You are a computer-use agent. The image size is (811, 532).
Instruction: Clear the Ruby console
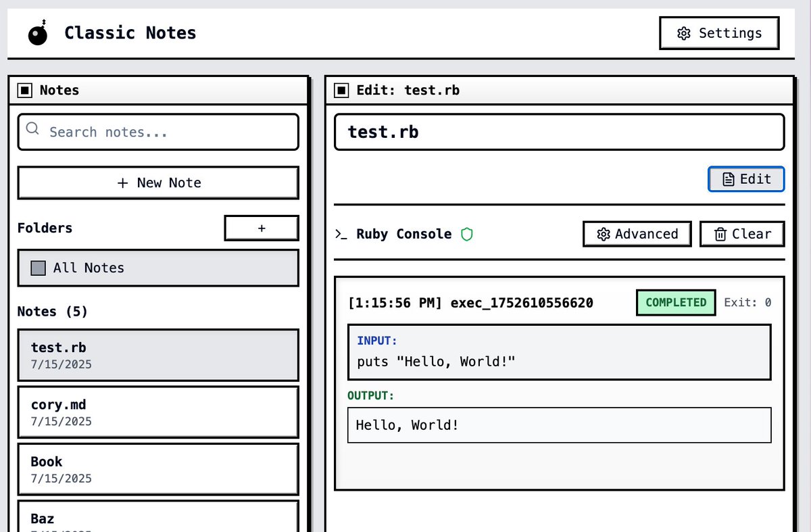point(742,234)
